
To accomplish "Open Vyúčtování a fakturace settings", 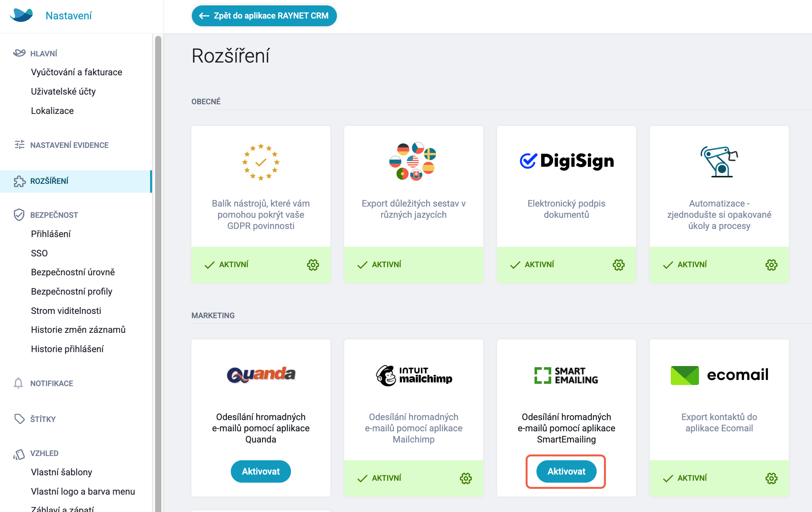I will [x=76, y=72].
